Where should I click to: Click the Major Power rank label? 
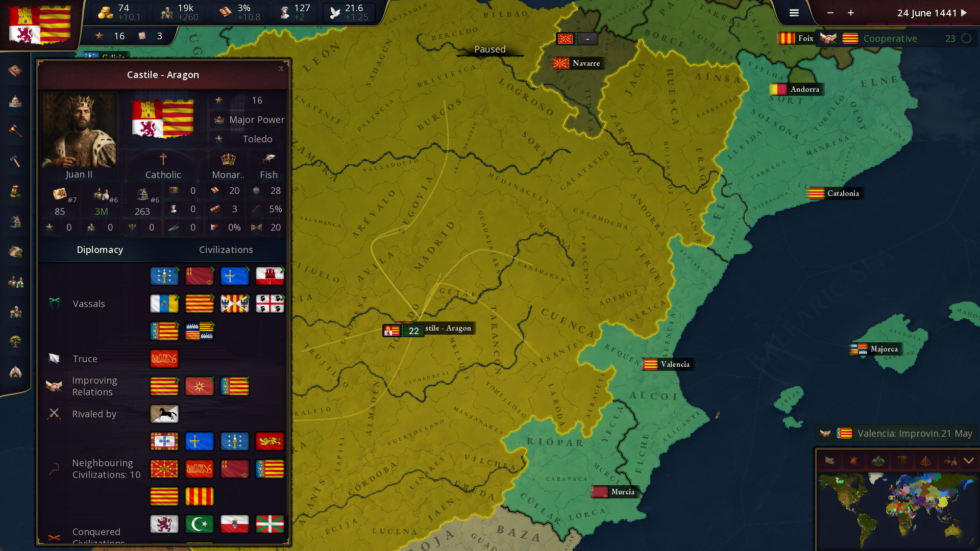257,119
